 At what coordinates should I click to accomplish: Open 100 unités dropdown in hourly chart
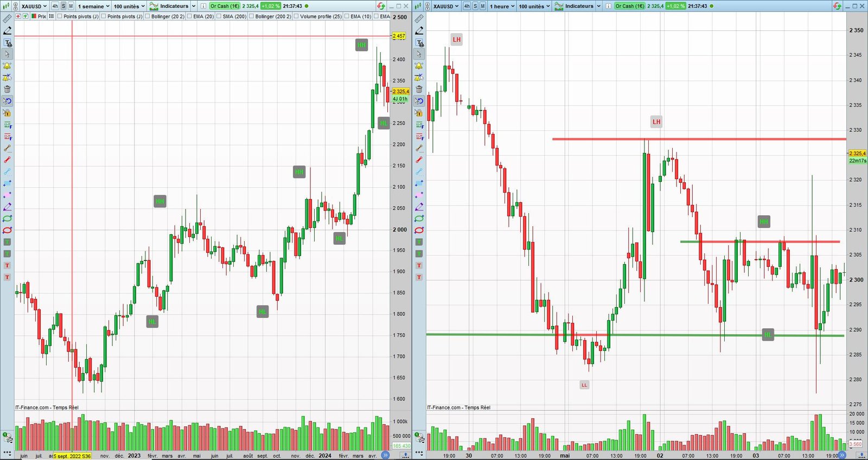tap(534, 6)
